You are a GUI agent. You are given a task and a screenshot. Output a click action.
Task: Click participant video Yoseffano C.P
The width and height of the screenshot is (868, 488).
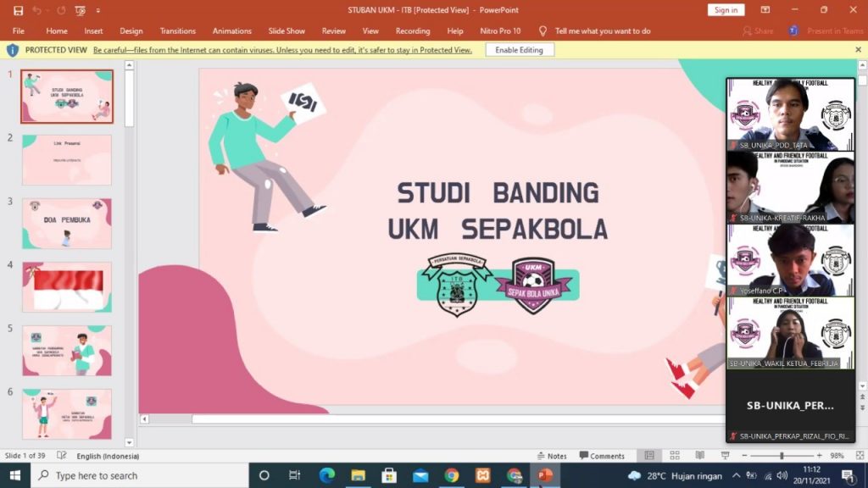pos(791,260)
